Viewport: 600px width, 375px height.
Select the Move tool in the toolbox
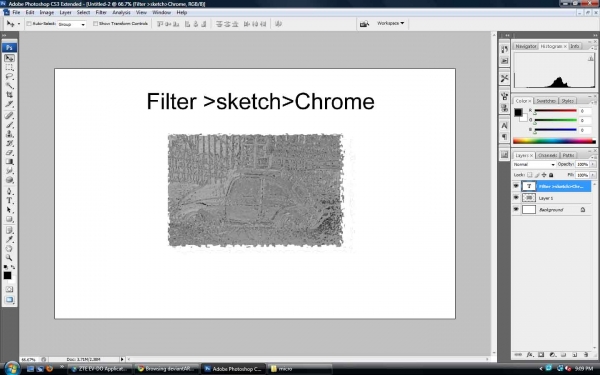(x=9, y=58)
